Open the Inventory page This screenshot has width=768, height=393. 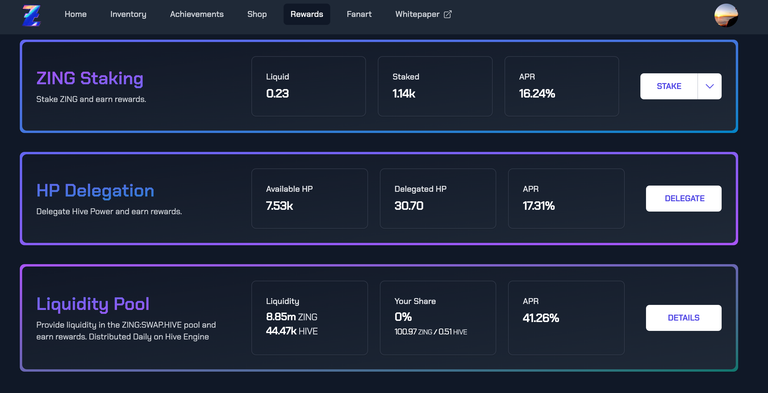128,14
